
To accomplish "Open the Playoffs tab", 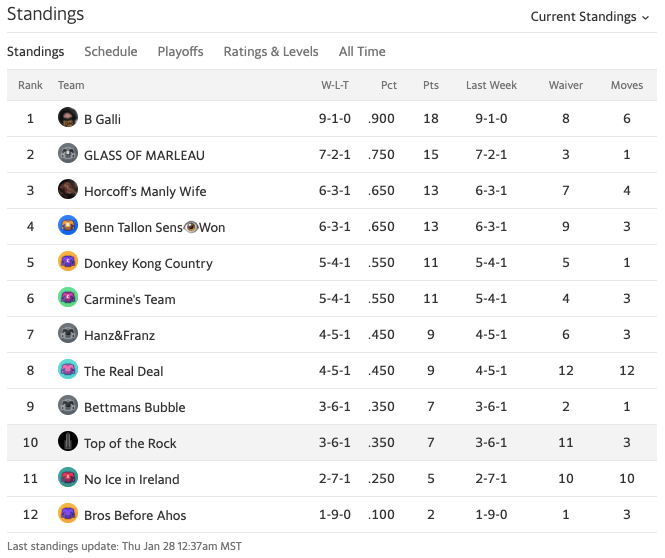I will (180, 52).
